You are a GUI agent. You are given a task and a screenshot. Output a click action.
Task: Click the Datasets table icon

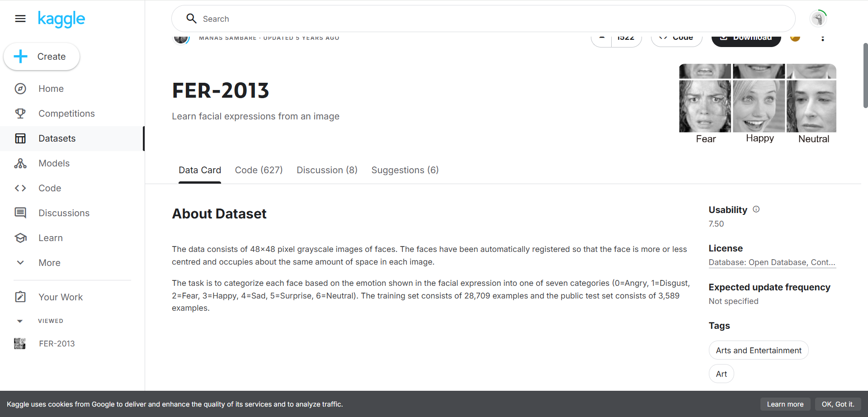(20, 138)
